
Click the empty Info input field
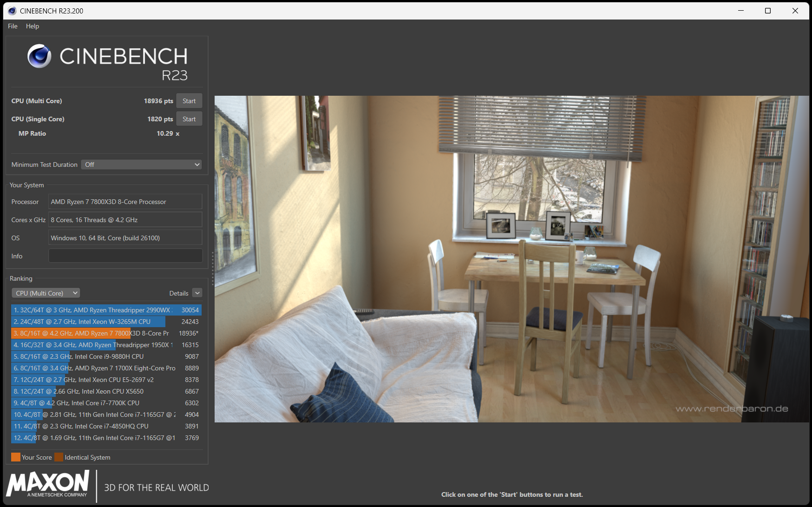click(125, 256)
